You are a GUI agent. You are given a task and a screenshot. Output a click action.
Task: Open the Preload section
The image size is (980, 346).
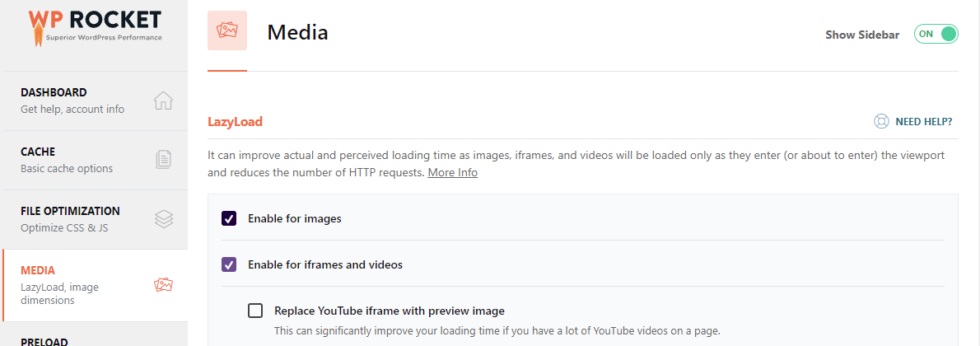click(x=94, y=334)
